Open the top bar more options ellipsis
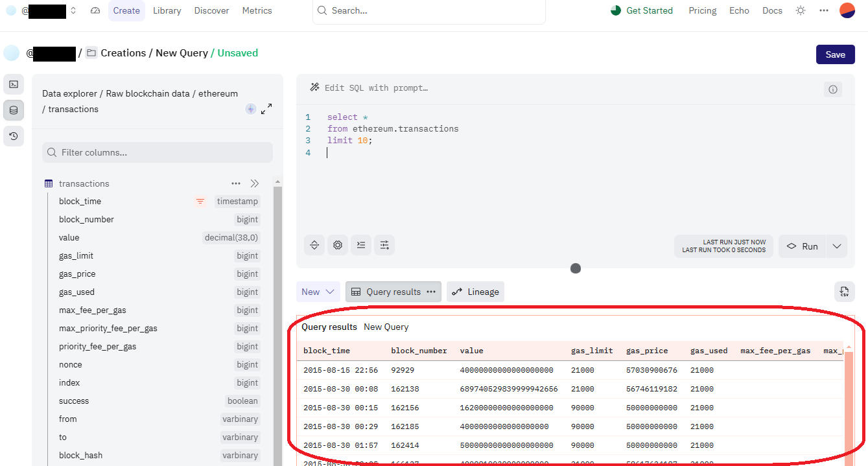 [824, 10]
